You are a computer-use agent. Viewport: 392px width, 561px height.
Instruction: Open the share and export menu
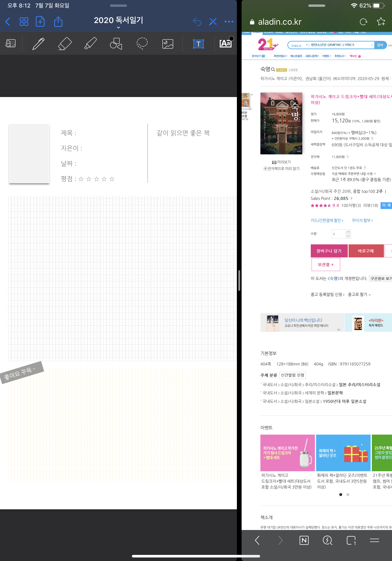click(x=58, y=22)
